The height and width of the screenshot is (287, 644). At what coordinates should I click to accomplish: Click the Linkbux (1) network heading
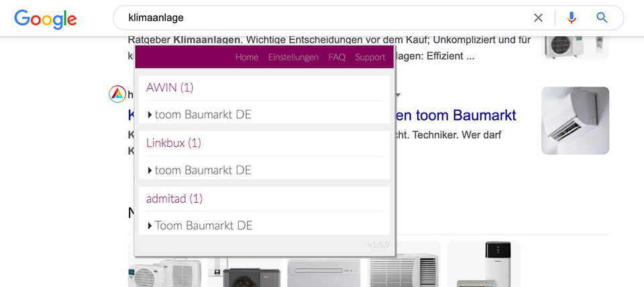174,143
